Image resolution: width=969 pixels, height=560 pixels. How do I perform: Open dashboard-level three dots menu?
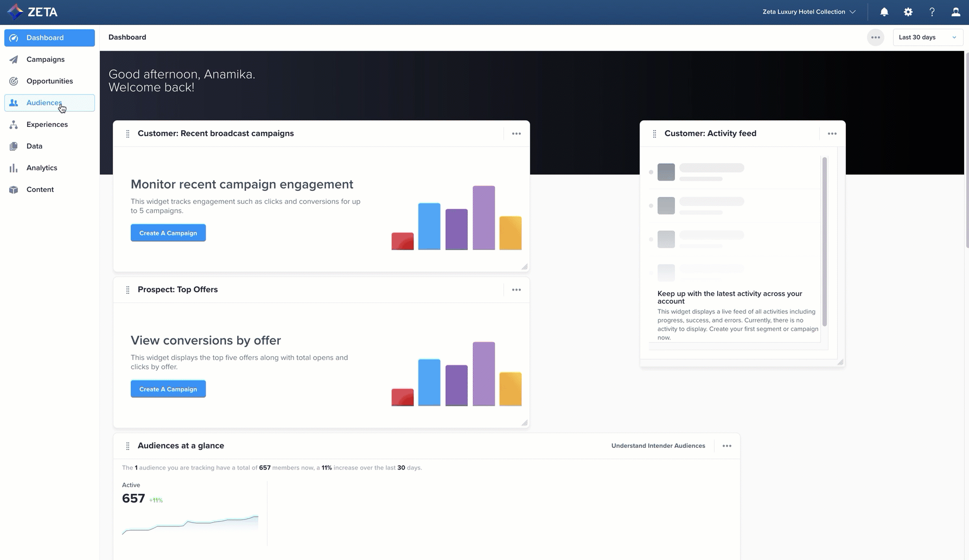[876, 37]
